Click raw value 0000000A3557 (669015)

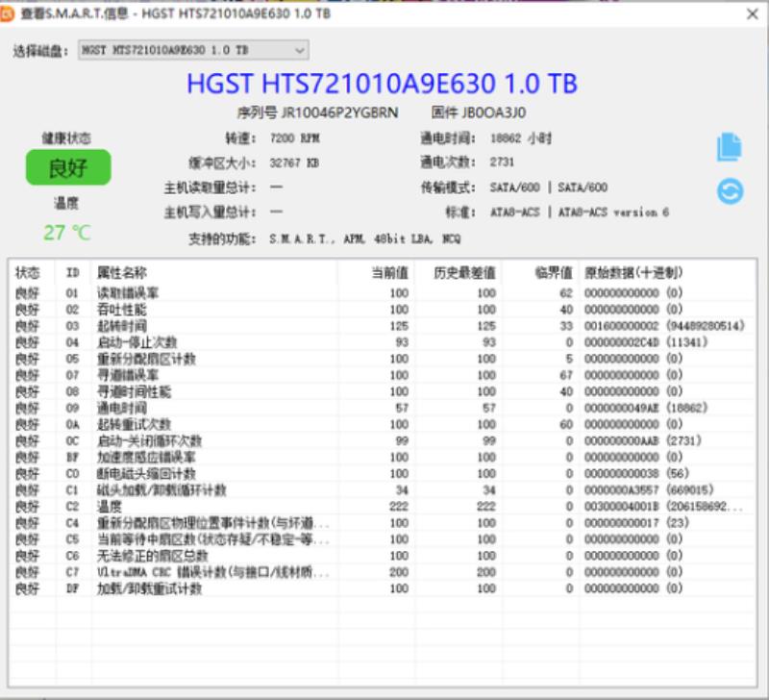[649, 490]
